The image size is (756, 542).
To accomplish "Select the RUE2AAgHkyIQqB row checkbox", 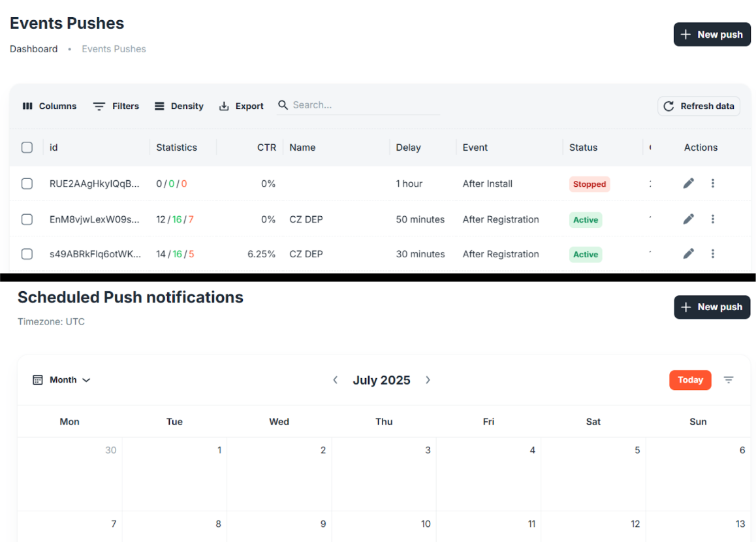I will [x=27, y=183].
